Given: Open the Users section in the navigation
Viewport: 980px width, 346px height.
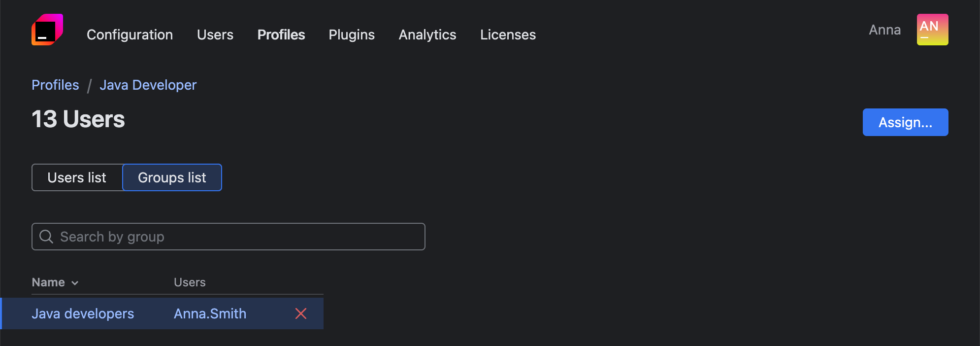Looking at the screenshot, I should [x=215, y=35].
